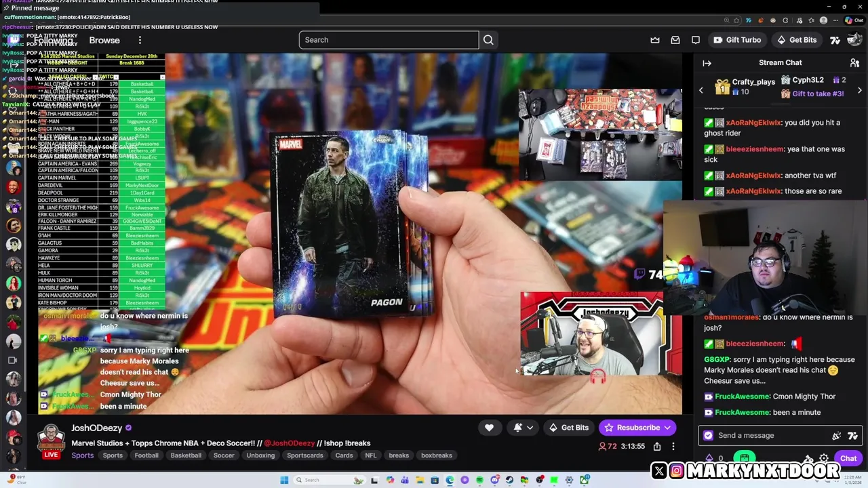This screenshot has height=488, width=868.
Task: Share the stream icon
Action: pyautogui.click(x=657, y=446)
